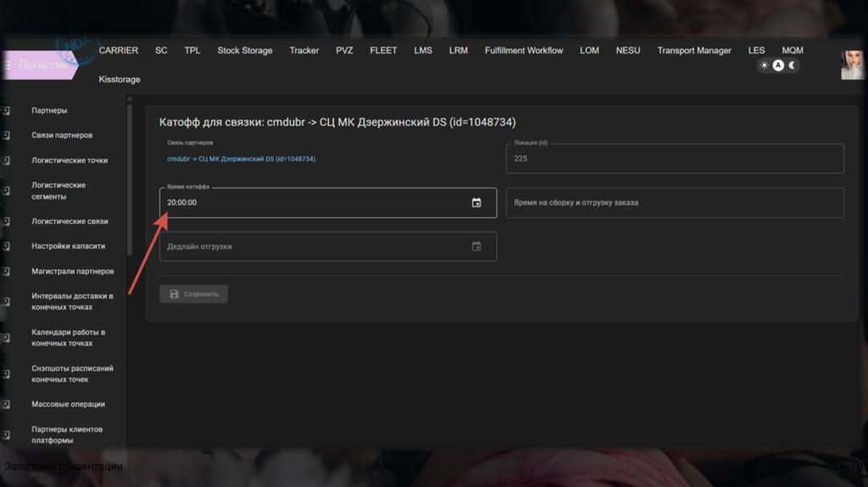868x487 pixels.
Task: Go to Stock Storage section
Action: click(x=244, y=51)
